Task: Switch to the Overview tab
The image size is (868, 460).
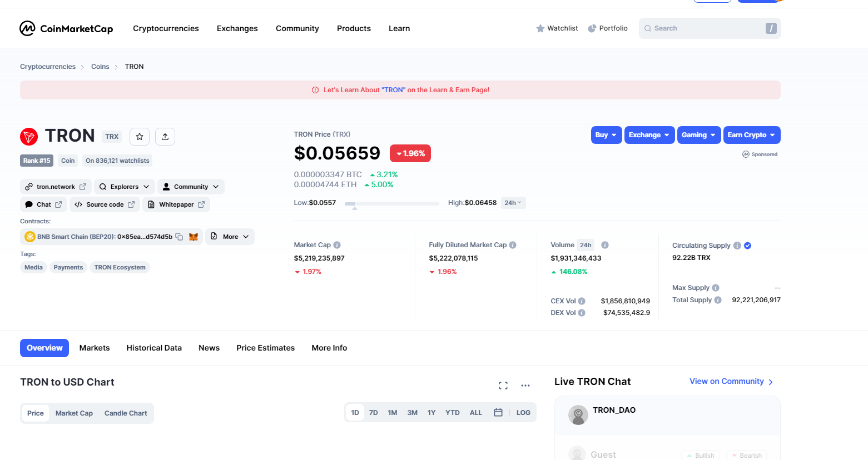Action: tap(44, 348)
